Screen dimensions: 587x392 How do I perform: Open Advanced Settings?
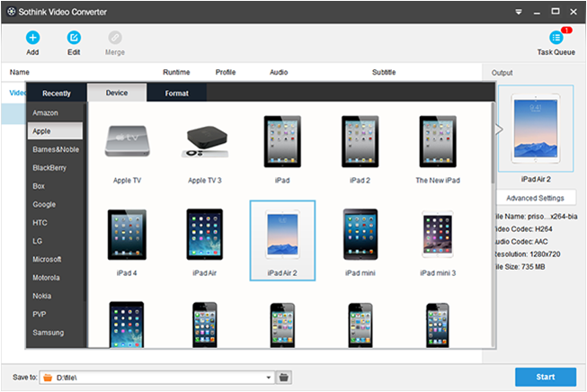pyautogui.click(x=536, y=198)
